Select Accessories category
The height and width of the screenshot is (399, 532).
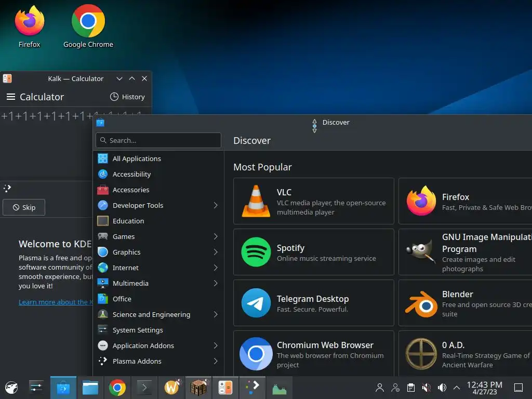(158, 190)
